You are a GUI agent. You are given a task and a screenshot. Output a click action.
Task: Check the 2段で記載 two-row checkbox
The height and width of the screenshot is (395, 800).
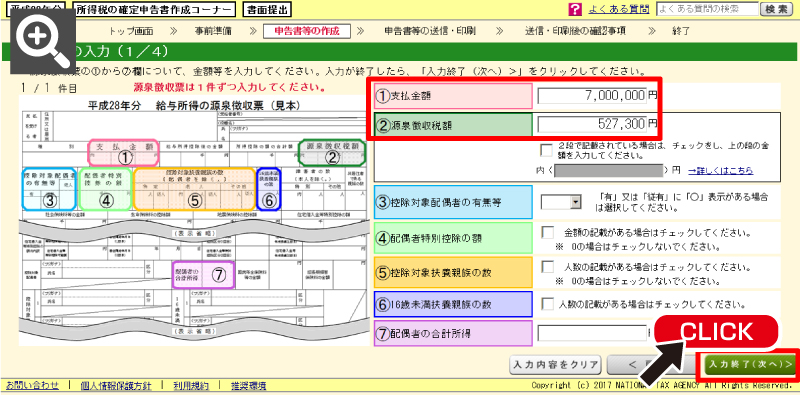coord(546,150)
